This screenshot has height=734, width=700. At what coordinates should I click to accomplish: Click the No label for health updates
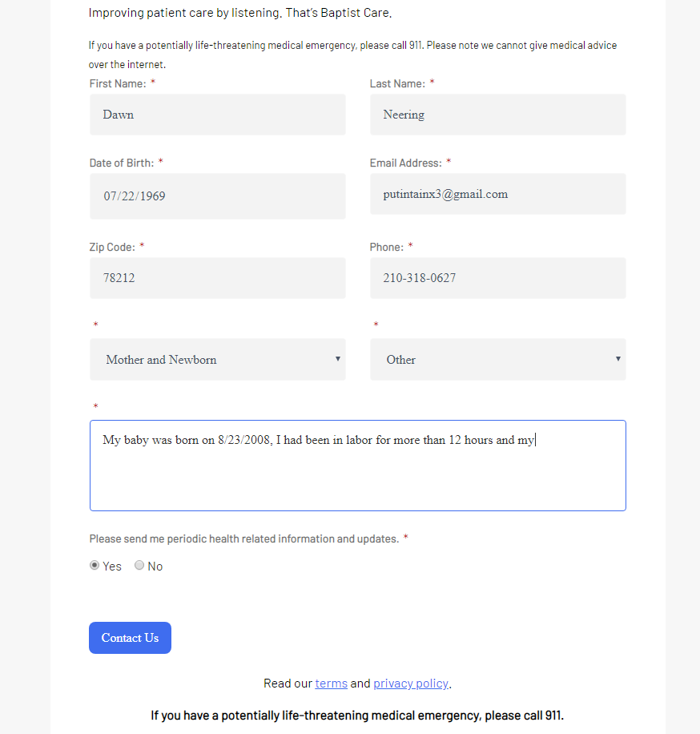tap(155, 567)
